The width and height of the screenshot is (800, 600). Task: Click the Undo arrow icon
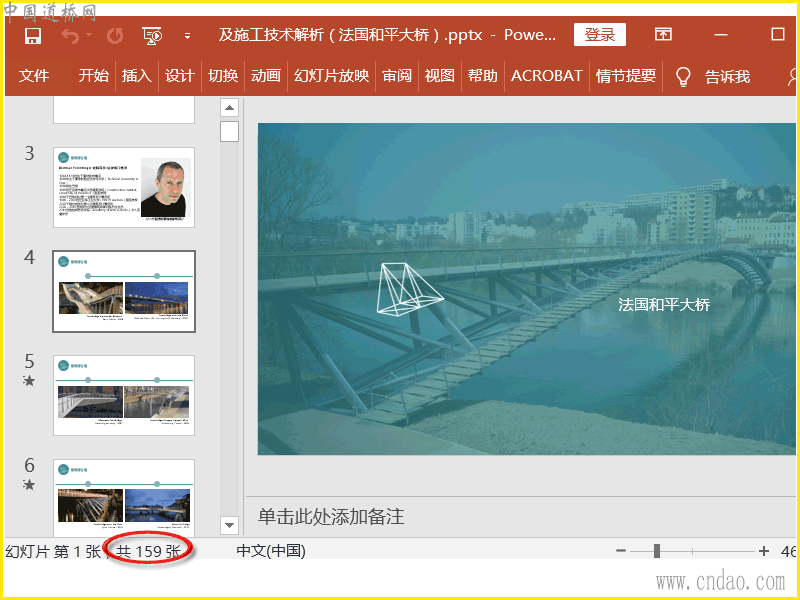[70, 36]
